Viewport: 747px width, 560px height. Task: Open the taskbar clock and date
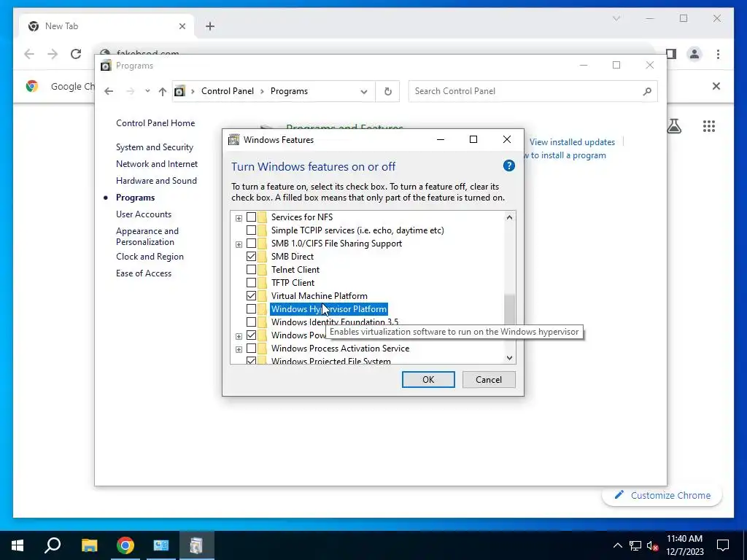point(684,545)
